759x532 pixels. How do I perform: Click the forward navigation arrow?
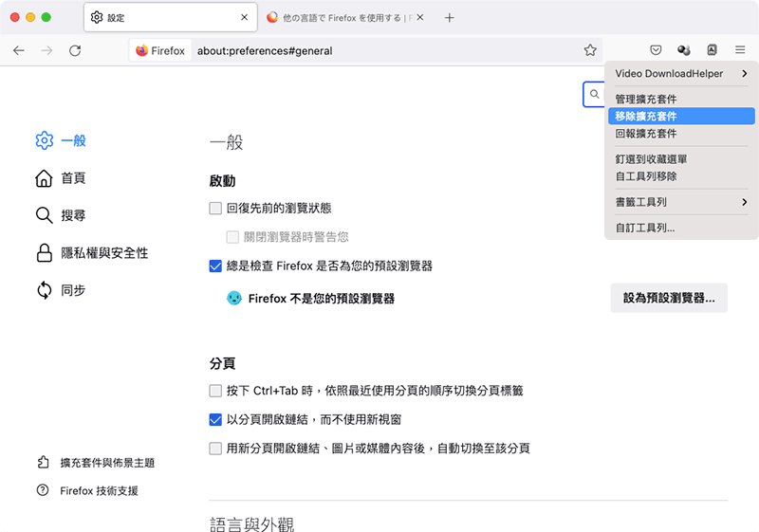(x=46, y=50)
